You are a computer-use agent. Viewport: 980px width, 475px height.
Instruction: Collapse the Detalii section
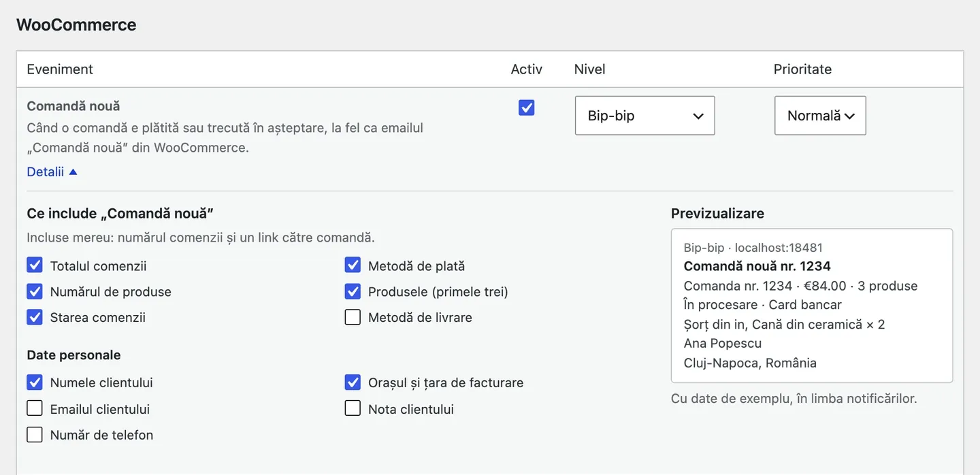(52, 172)
